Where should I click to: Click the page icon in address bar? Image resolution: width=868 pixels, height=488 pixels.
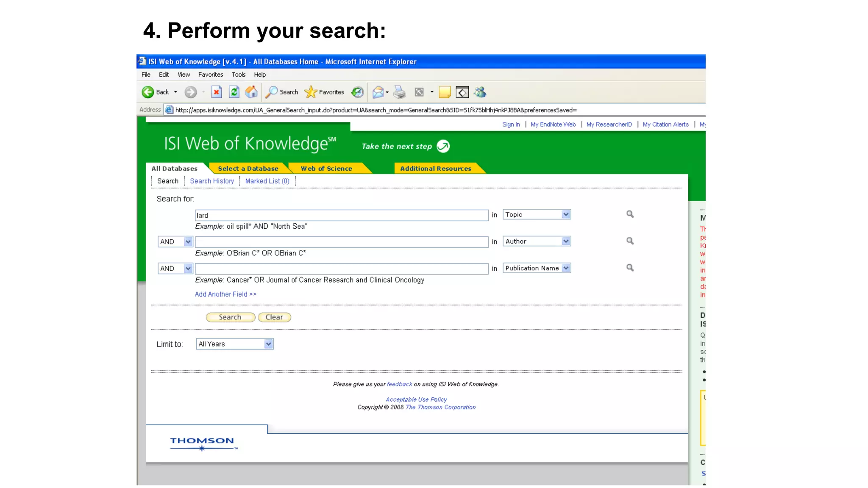tap(169, 110)
